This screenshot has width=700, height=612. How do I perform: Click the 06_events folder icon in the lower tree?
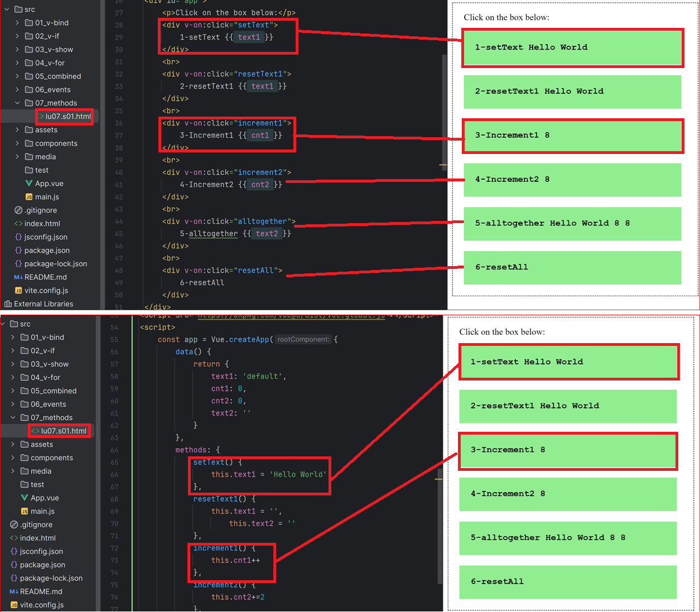click(x=25, y=404)
